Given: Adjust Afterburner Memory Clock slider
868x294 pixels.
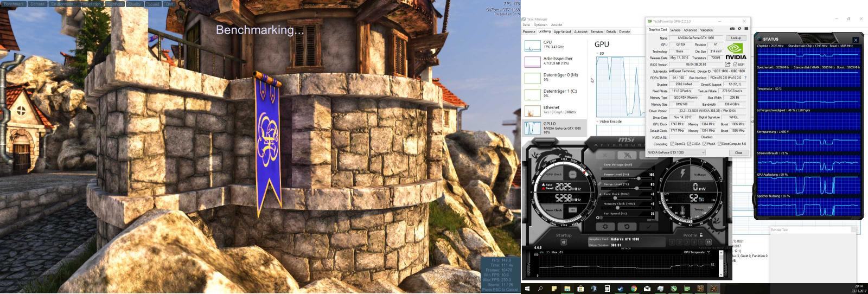Looking at the screenshot, I should coord(626,207).
